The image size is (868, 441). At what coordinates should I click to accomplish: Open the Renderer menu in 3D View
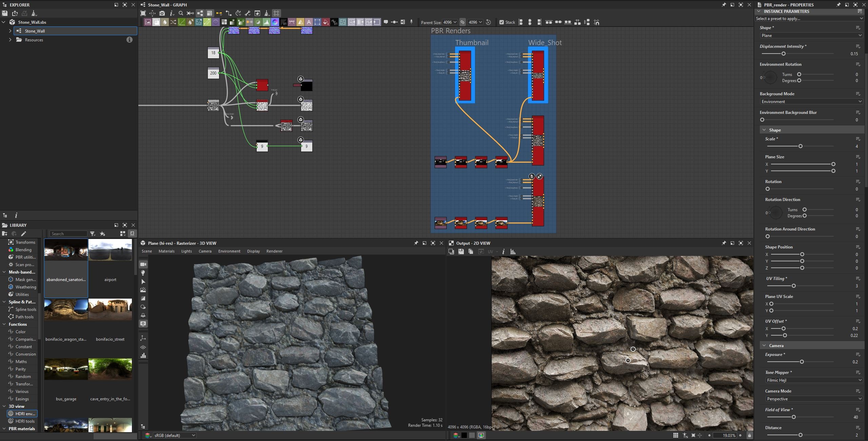274,251
